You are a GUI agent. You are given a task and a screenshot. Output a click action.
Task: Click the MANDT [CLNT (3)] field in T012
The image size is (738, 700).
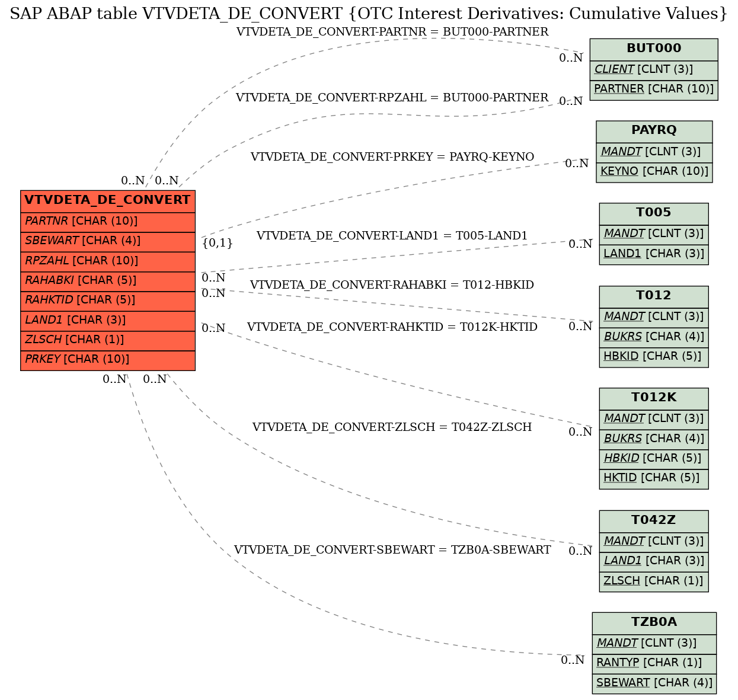(x=654, y=317)
